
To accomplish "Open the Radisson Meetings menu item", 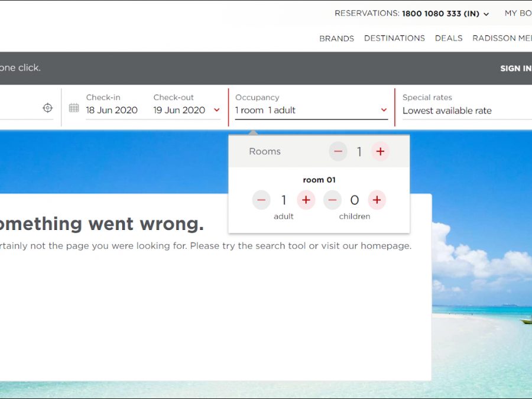I will click(502, 38).
